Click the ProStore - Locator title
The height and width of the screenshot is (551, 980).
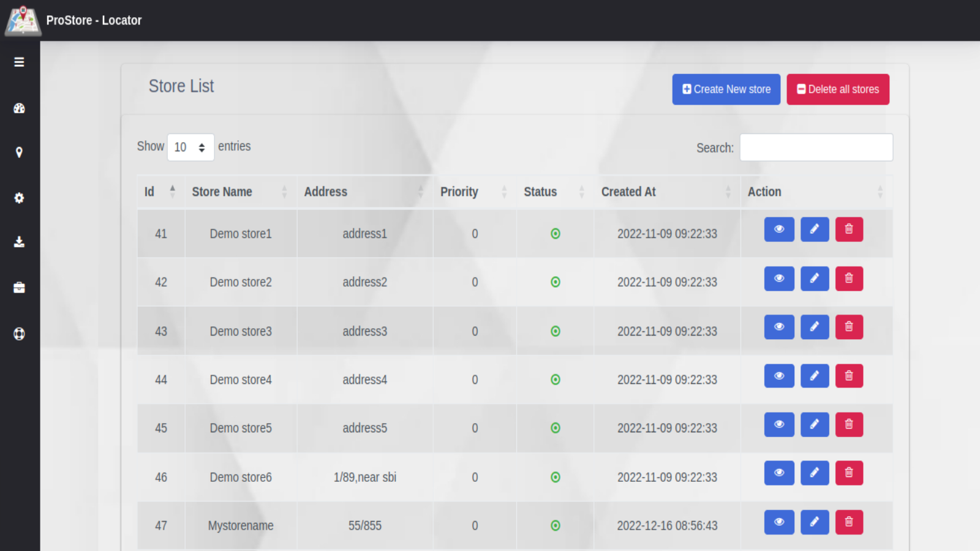tap(94, 20)
